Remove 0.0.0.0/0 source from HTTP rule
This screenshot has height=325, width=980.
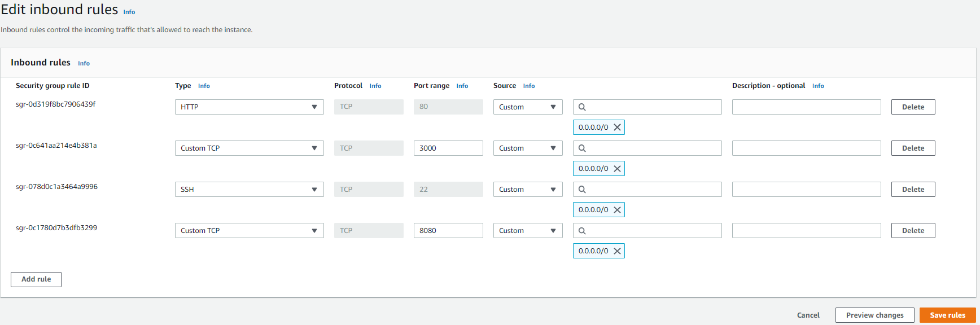(x=617, y=128)
